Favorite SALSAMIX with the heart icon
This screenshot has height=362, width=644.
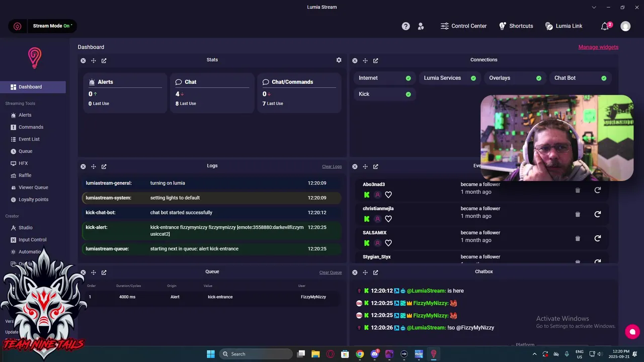click(388, 243)
